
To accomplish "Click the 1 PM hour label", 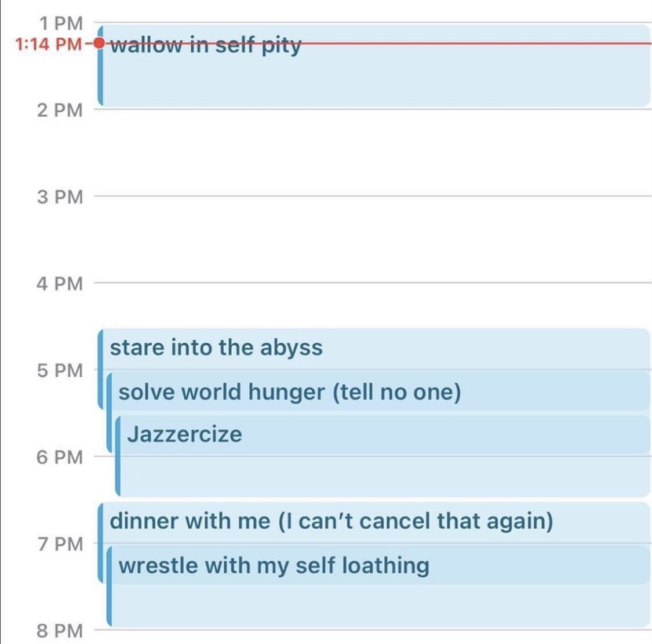I will pos(61,23).
